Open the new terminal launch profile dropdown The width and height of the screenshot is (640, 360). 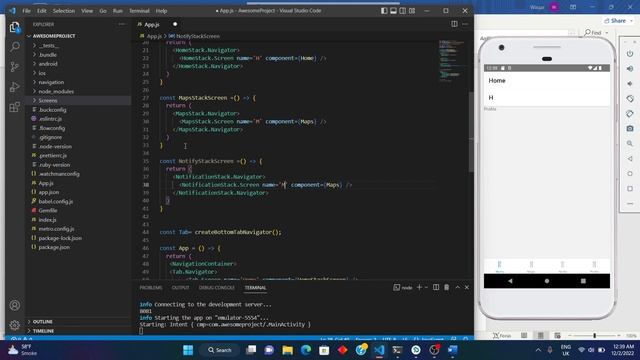[x=426, y=287]
